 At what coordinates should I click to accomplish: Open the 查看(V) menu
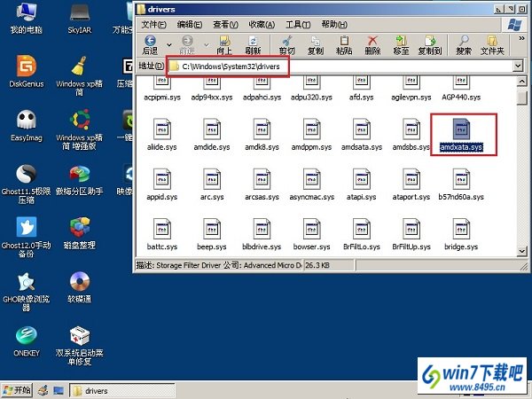(225, 25)
